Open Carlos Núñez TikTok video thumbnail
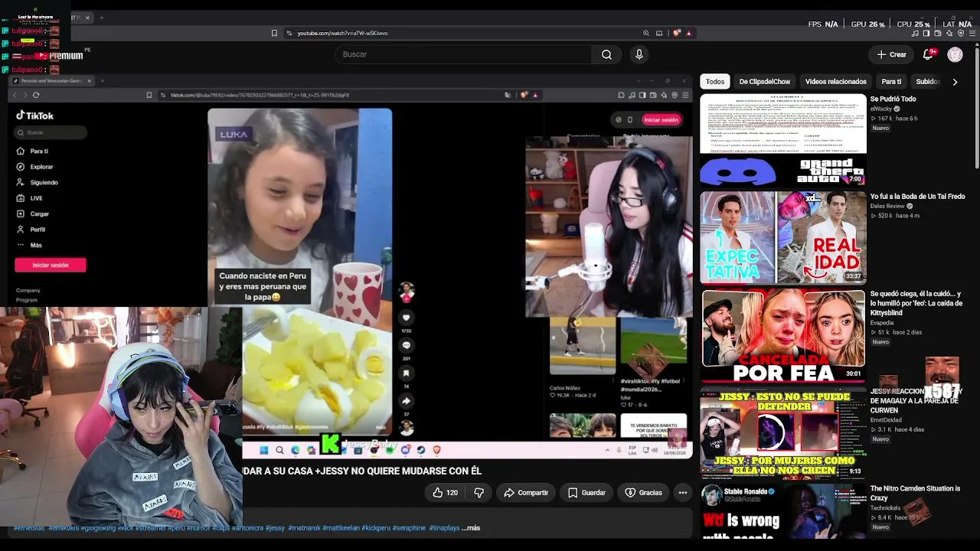 click(583, 346)
